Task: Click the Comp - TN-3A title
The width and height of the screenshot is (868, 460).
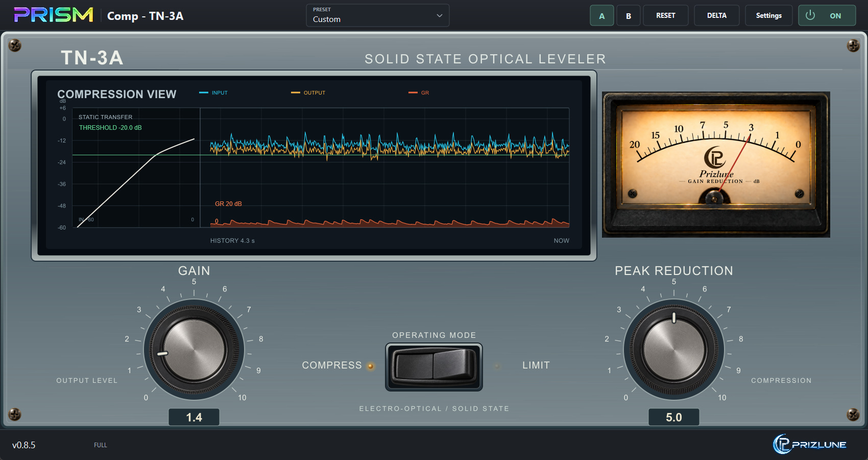Action: (x=146, y=16)
